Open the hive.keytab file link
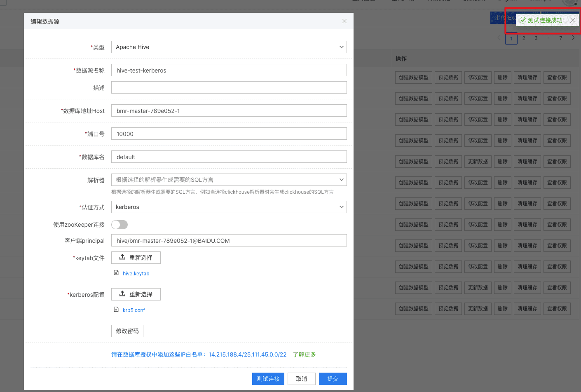 (136, 274)
